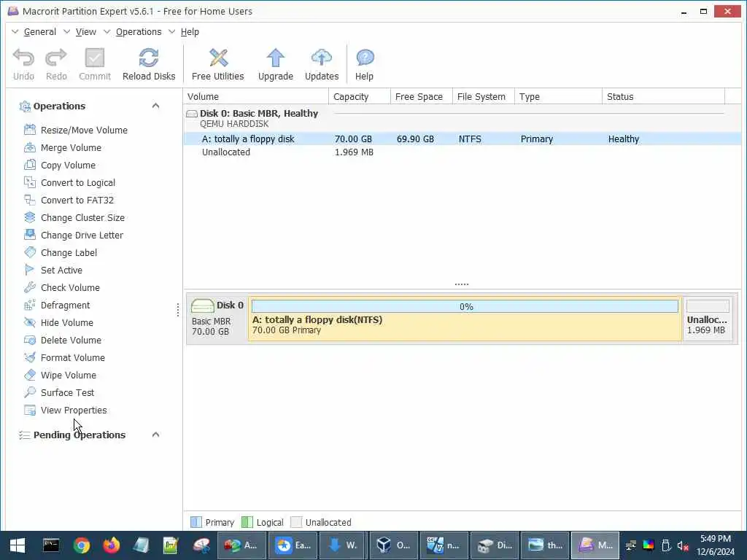747x560 pixels.
Task: Click the Change Label tag icon
Action: coord(30,252)
